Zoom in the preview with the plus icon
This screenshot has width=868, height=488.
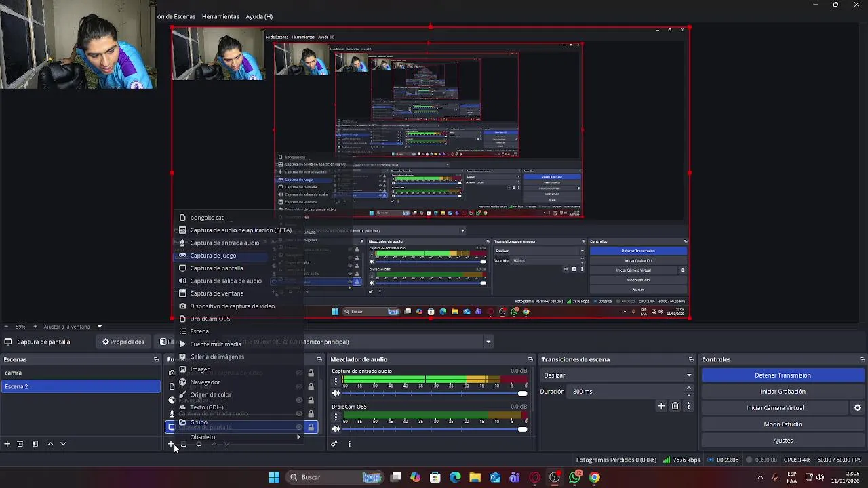[x=35, y=327]
